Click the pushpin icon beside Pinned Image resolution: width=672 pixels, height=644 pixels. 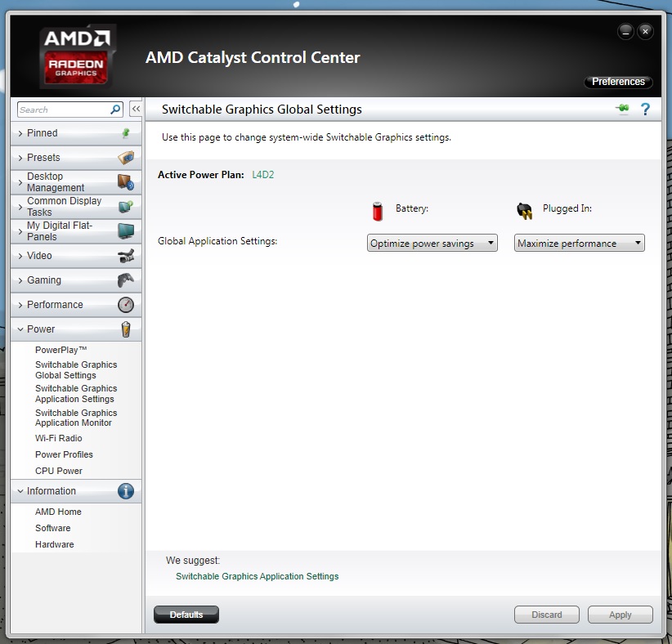pyautogui.click(x=126, y=133)
